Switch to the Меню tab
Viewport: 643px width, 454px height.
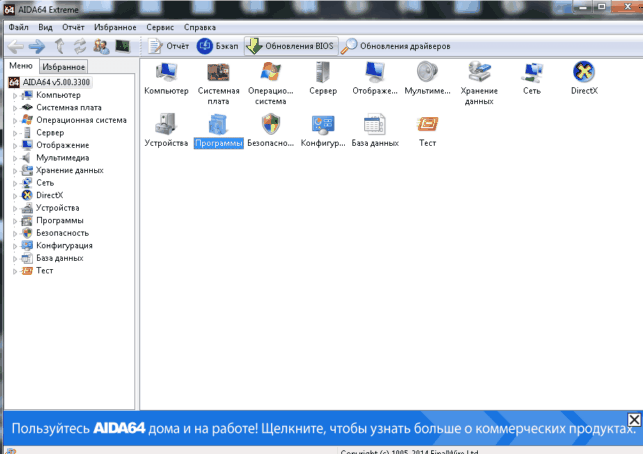pos(21,66)
